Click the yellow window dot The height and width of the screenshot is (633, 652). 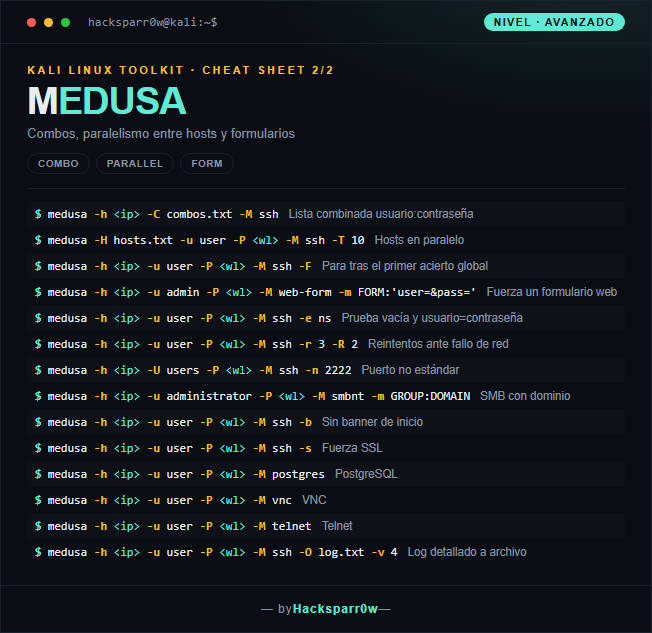coord(48,22)
